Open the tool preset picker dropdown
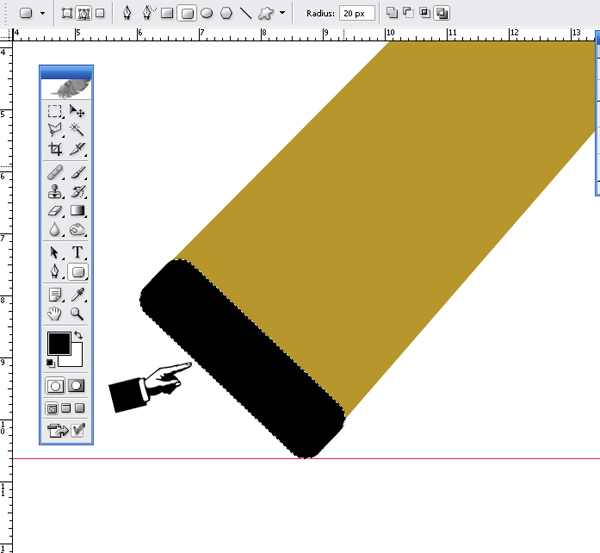Viewport: 600px width, 553px height. (x=42, y=13)
